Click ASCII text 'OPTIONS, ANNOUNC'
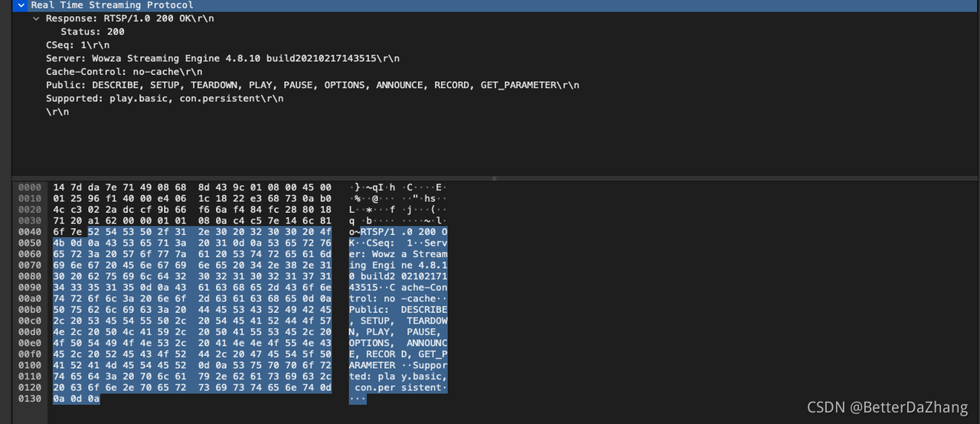The image size is (980, 424). [399, 345]
